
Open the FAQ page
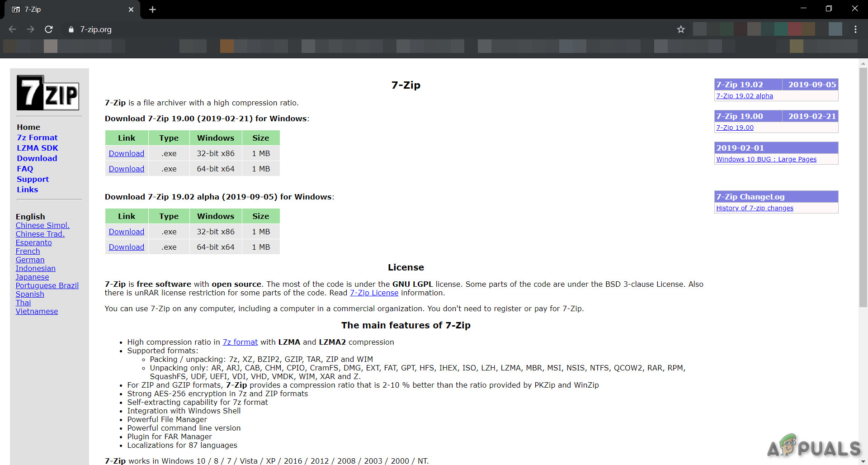pos(25,169)
